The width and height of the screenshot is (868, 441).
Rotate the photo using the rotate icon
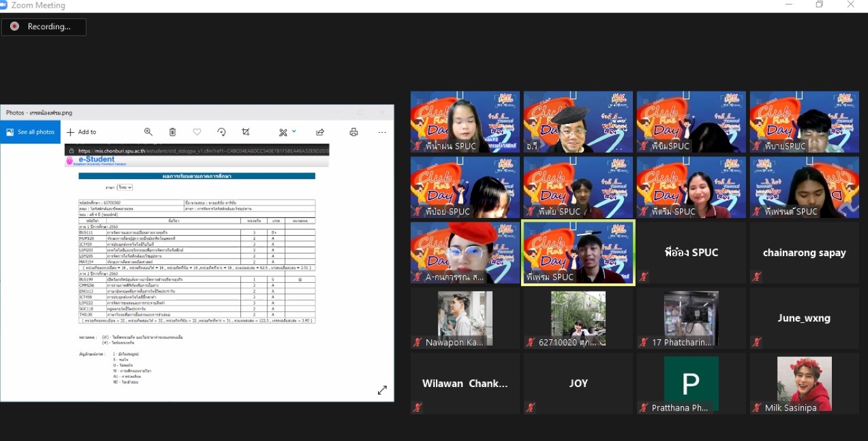pyautogui.click(x=221, y=132)
